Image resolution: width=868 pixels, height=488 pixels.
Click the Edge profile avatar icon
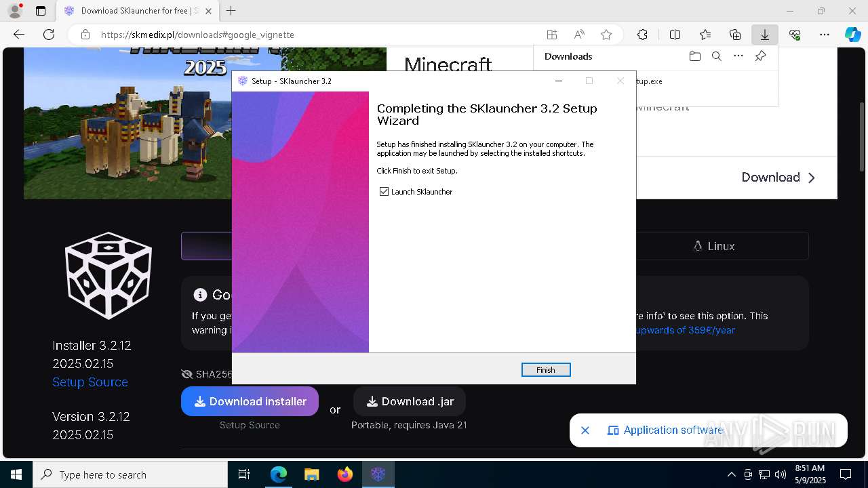pos(15,11)
